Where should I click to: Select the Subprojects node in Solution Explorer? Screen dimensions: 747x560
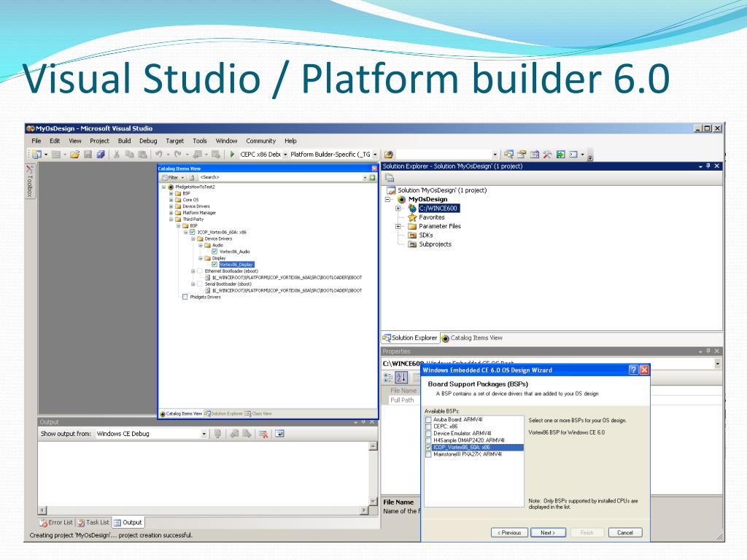pyautogui.click(x=435, y=244)
